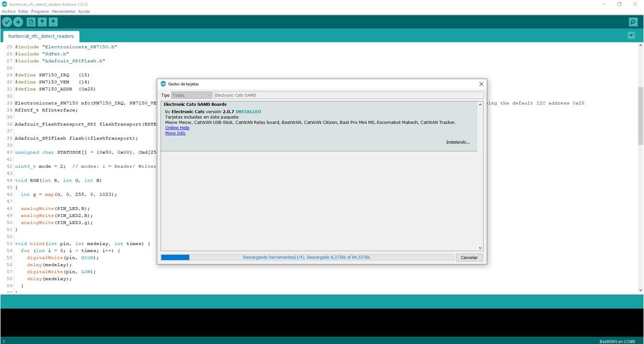This screenshot has height=344, width=644.
Task: Click the 'Electronic Cats SAMD Boards' package title
Action: pyautogui.click(x=195, y=104)
